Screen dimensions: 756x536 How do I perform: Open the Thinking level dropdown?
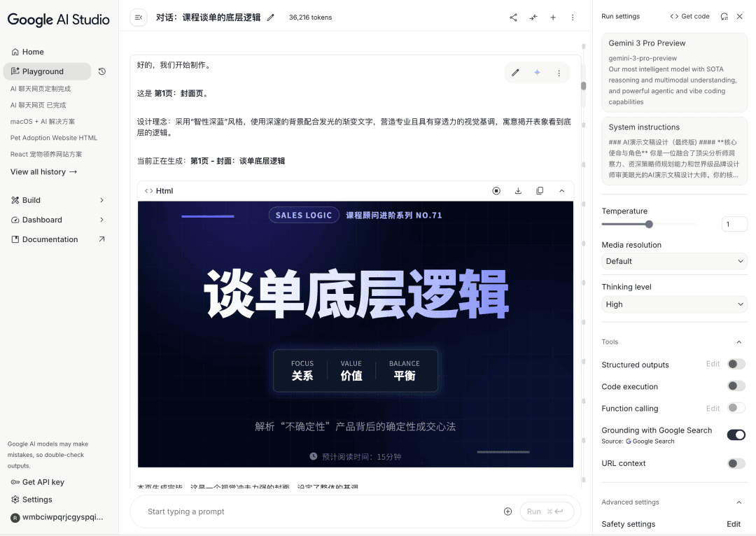(x=673, y=304)
